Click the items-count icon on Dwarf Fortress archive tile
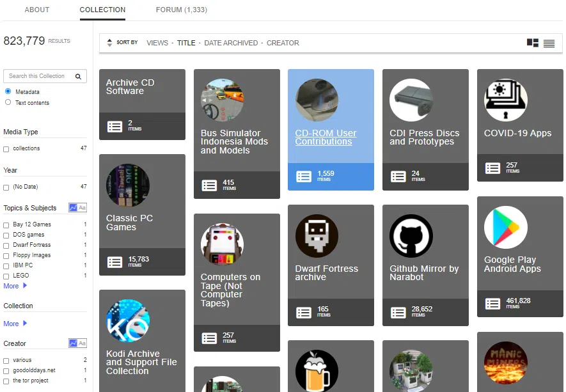This screenshot has width=566, height=392. tap(304, 311)
